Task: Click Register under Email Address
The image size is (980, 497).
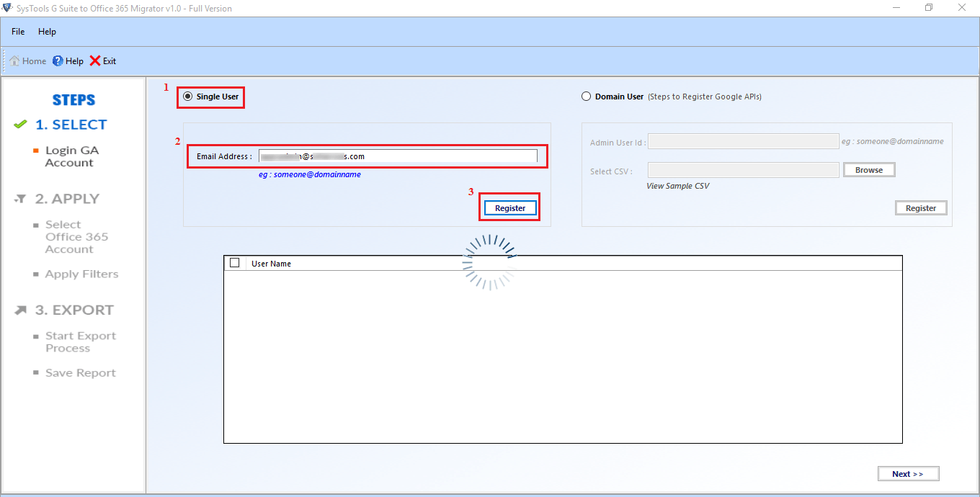Action: click(x=510, y=208)
